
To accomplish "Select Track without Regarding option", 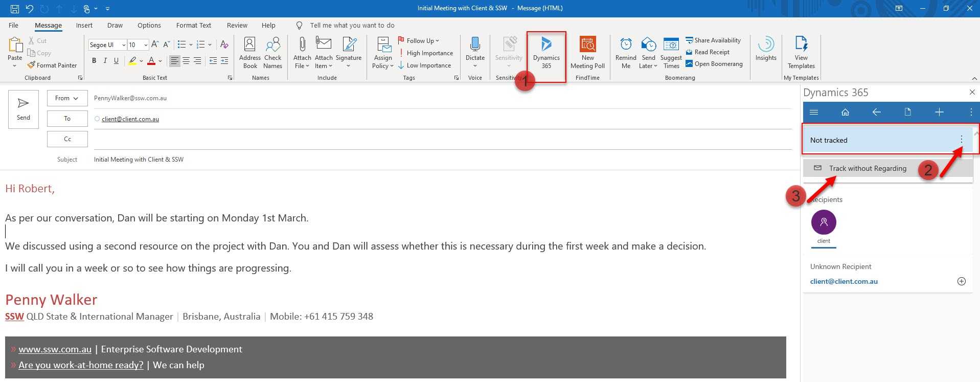I will [x=867, y=168].
